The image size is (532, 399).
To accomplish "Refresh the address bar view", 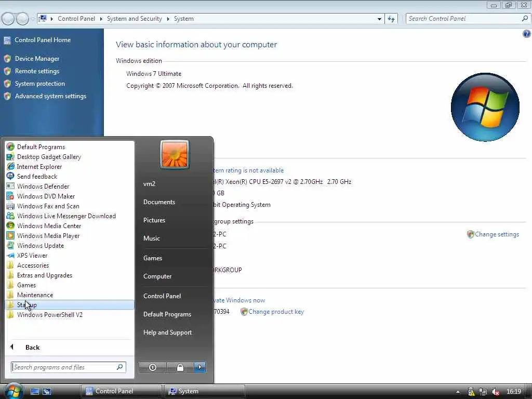I will click(x=391, y=19).
